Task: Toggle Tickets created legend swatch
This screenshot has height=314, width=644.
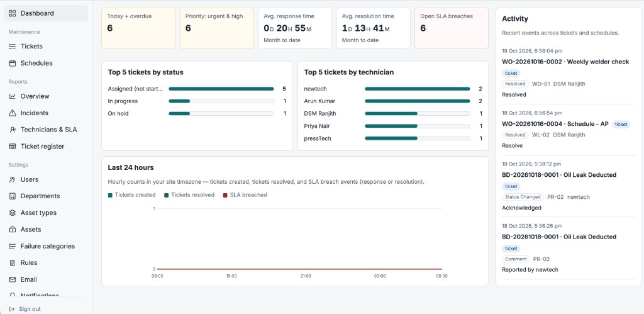Action: 110,195
